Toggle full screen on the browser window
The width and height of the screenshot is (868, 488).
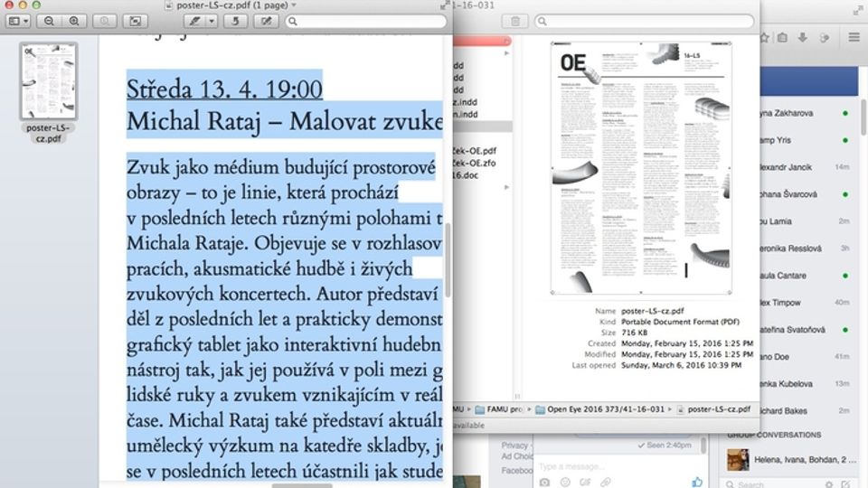(857, 11)
